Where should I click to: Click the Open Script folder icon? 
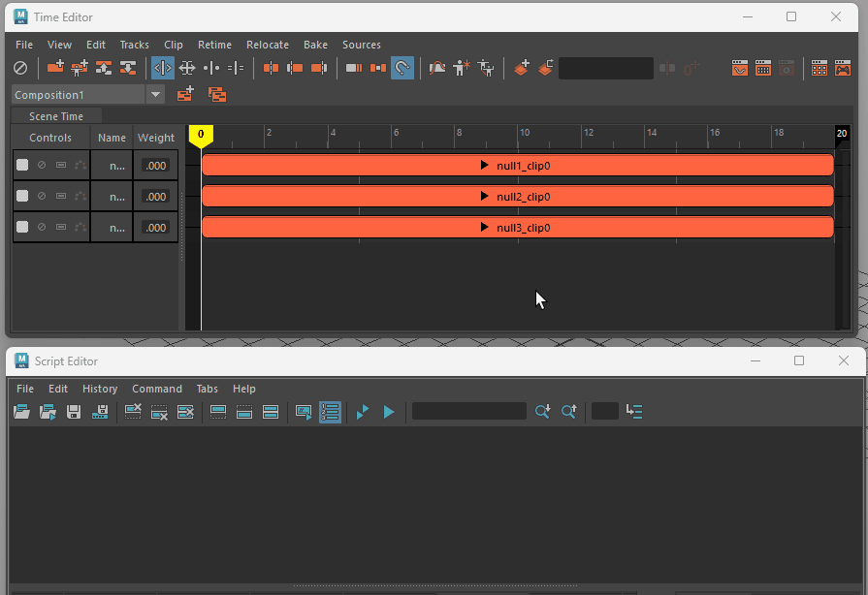point(21,412)
